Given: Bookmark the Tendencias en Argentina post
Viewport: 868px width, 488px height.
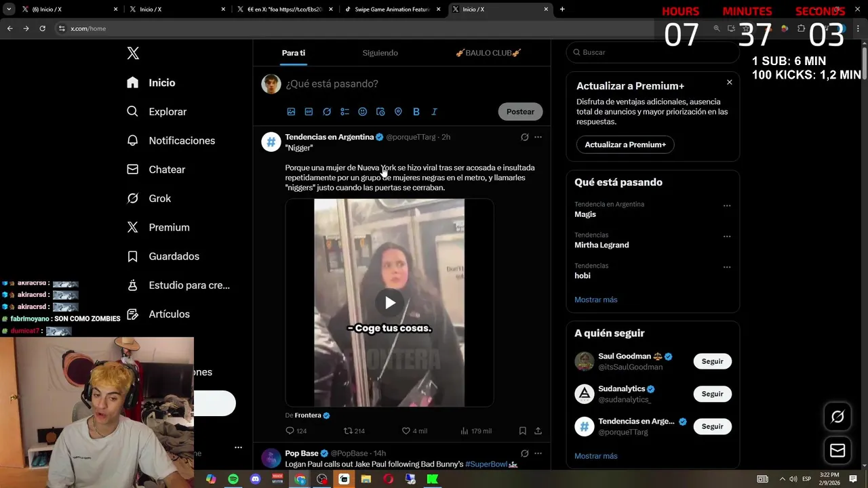Looking at the screenshot, I should pyautogui.click(x=522, y=430).
